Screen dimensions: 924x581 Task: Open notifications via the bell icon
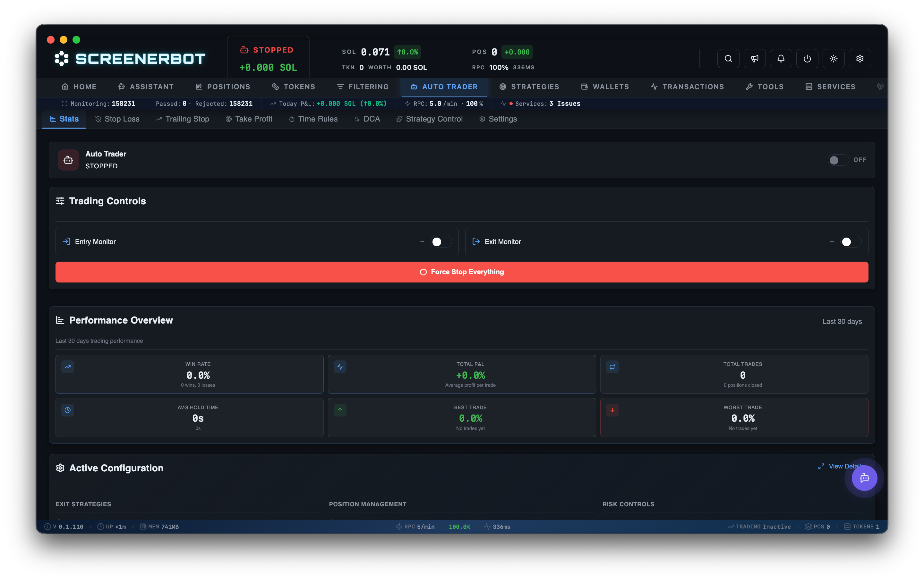pos(781,58)
